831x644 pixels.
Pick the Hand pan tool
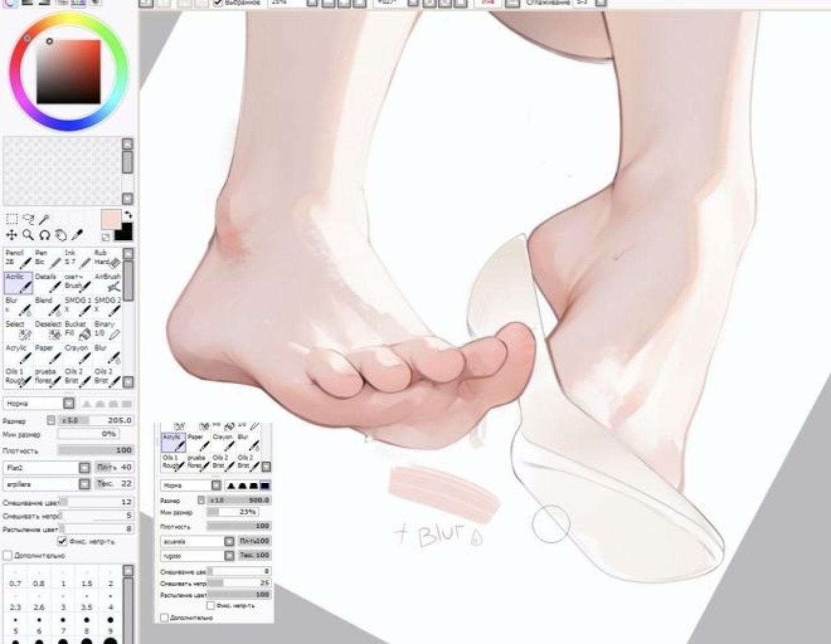coord(61,235)
